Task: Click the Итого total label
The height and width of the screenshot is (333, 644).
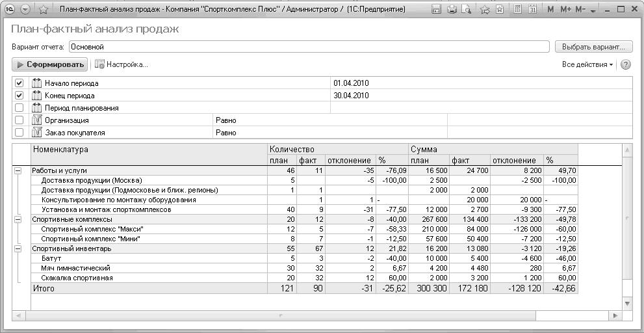Action: [44, 289]
